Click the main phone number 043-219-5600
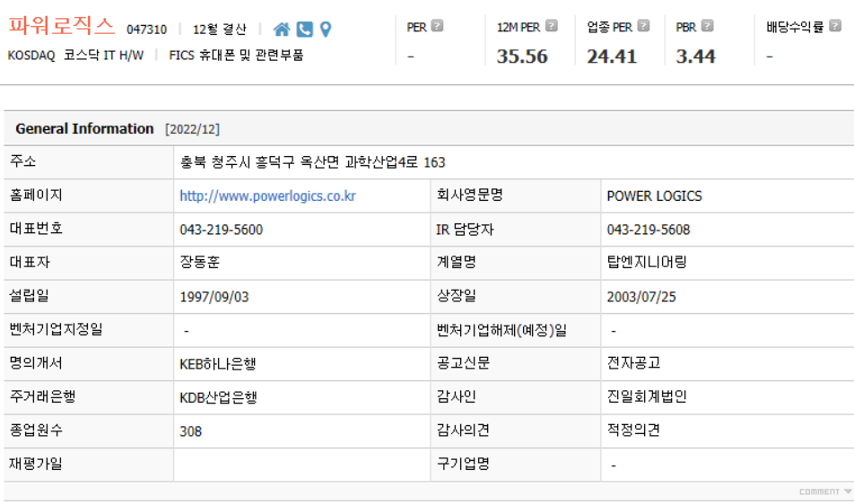The image size is (854, 504). coord(221,230)
